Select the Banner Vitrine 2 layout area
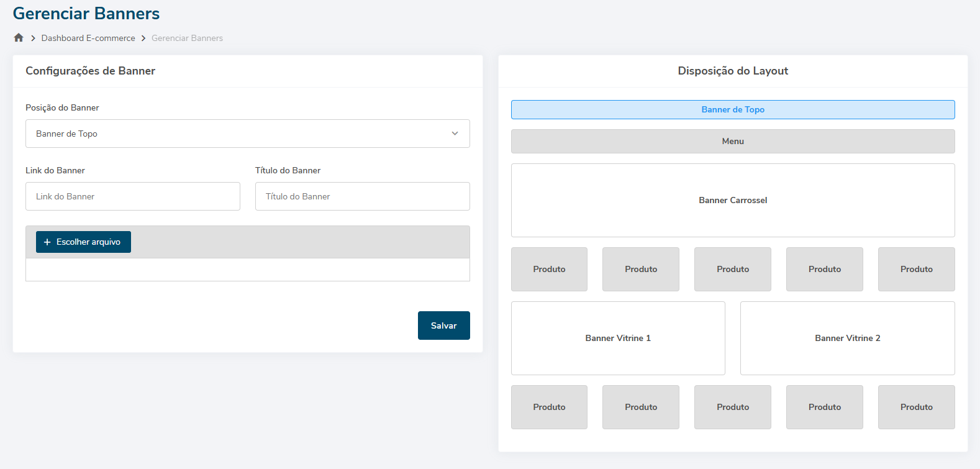This screenshot has height=469, width=980. 848,338
